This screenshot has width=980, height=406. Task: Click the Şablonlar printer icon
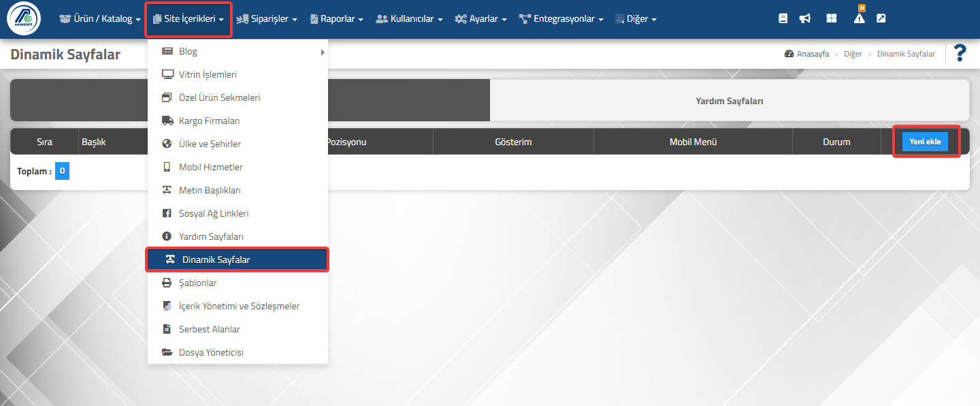pyautogui.click(x=167, y=283)
